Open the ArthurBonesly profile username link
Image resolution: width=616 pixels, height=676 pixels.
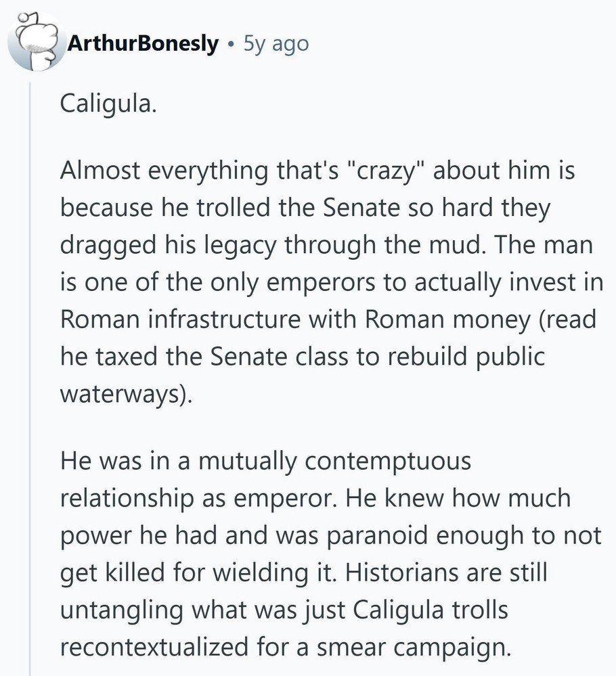[x=143, y=45]
